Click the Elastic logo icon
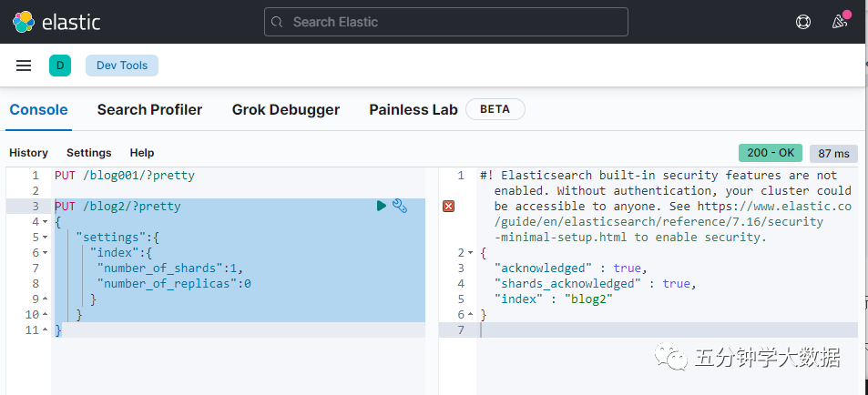Image resolution: width=868 pixels, height=395 pixels. pyautogui.click(x=23, y=22)
